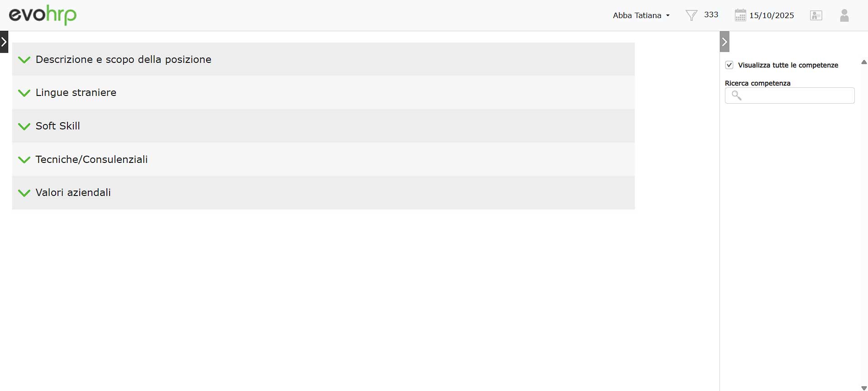The height and width of the screenshot is (391, 868).
Task: Open the user profile icon
Action: point(844,15)
